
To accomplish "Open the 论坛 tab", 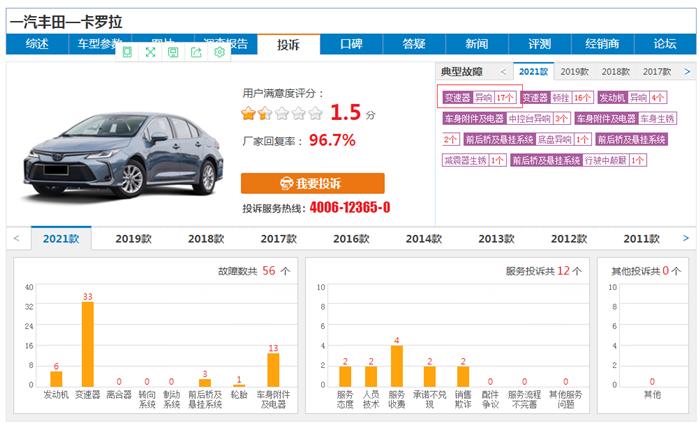I will (x=665, y=44).
